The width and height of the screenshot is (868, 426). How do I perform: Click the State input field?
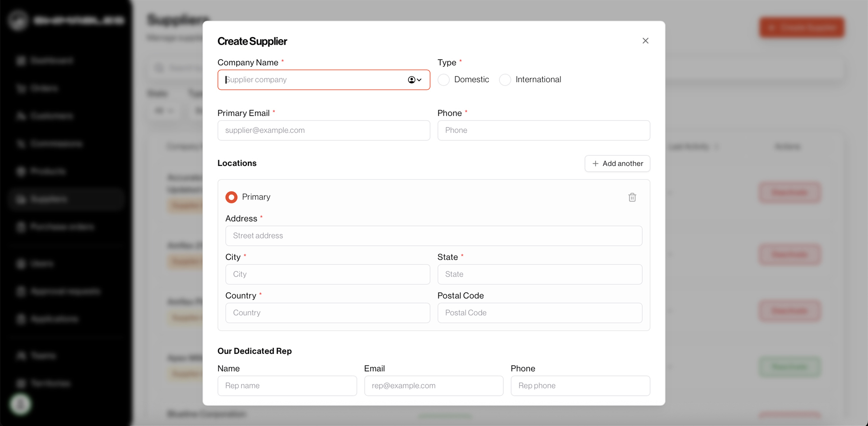[x=540, y=274]
